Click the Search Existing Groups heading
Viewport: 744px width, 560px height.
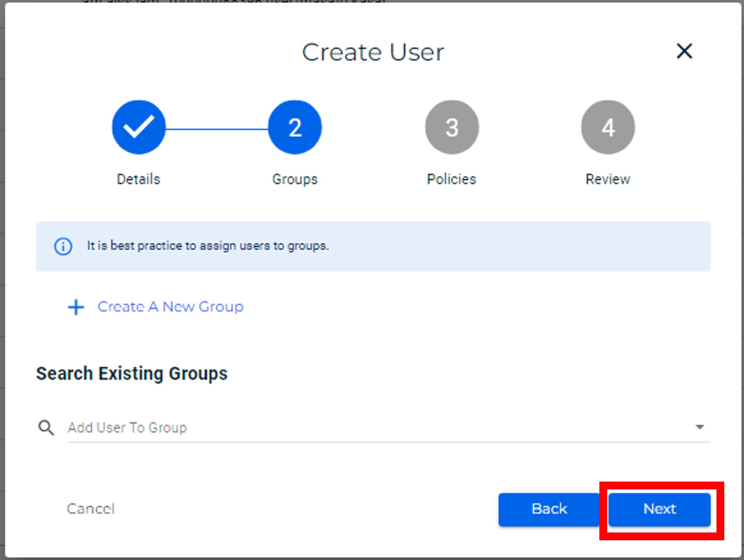coord(132,374)
